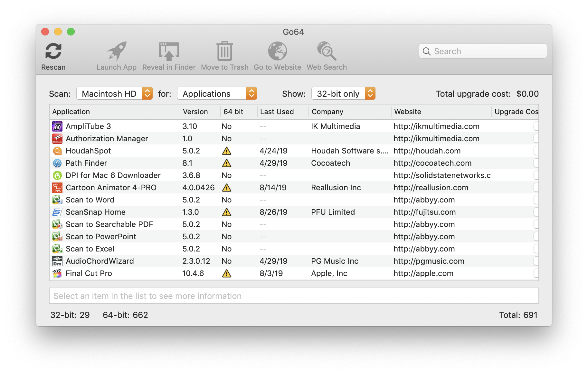The width and height of the screenshot is (588, 374).
Task: Sort by the Application column header
Action: tap(115, 112)
